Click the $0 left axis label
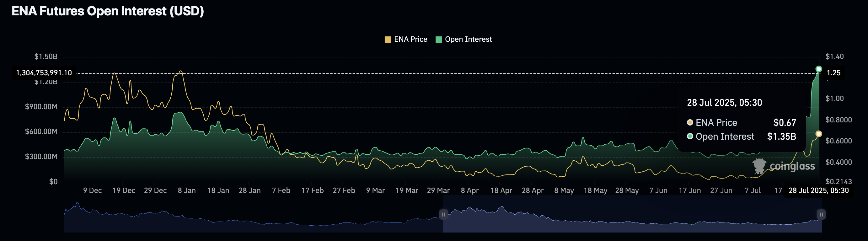Image resolution: width=868 pixels, height=241 pixels. coord(54,182)
